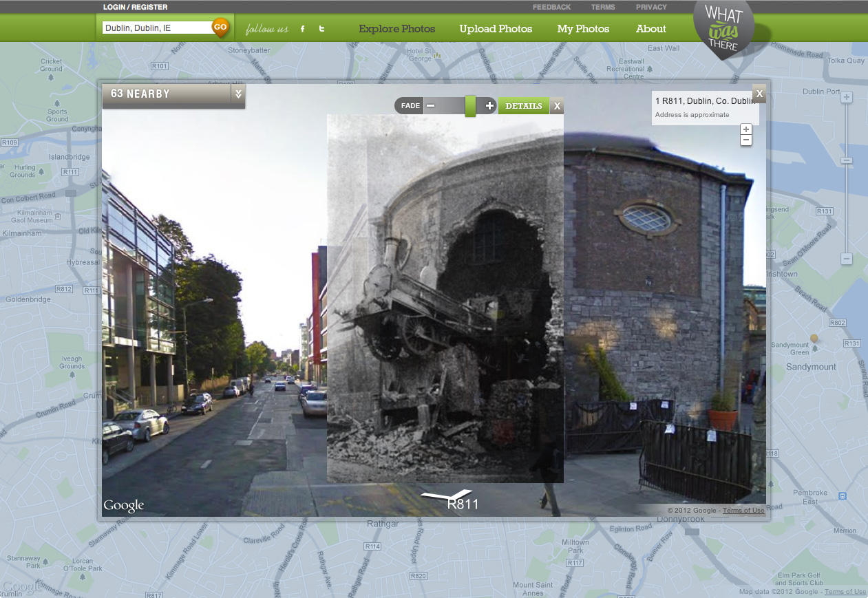Move right along R811 with the Street View arrow
868x598 pixels.
[x=463, y=493]
